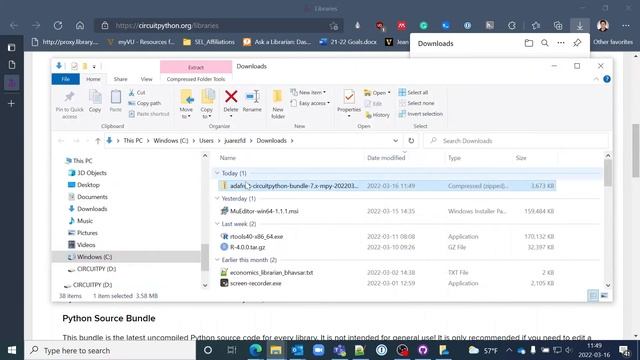Go up one folder level in Explorer
Viewport: 640px width, 360px height.
[98, 141]
